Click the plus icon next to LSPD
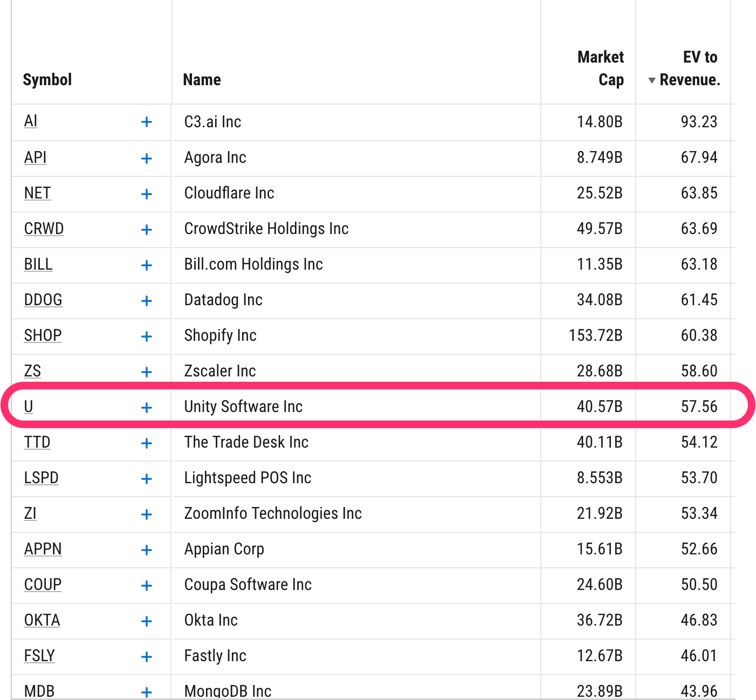Image resolution: width=756 pixels, height=700 pixels. point(146,479)
